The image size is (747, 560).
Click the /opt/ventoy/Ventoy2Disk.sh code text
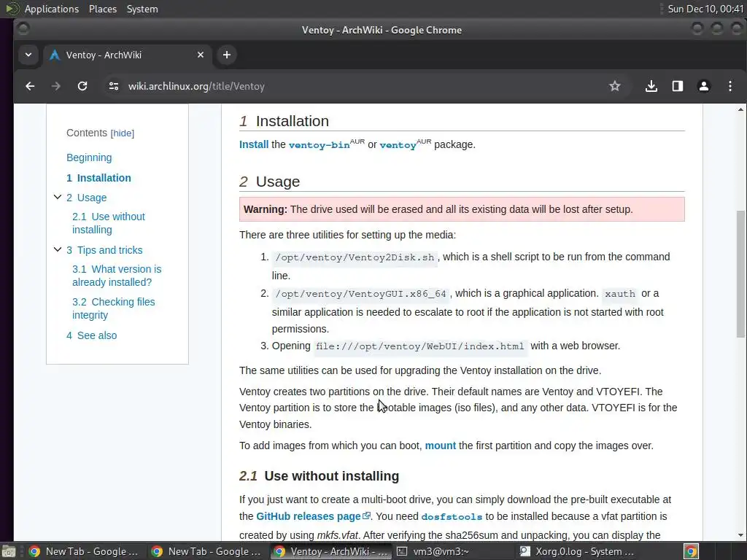pos(355,257)
